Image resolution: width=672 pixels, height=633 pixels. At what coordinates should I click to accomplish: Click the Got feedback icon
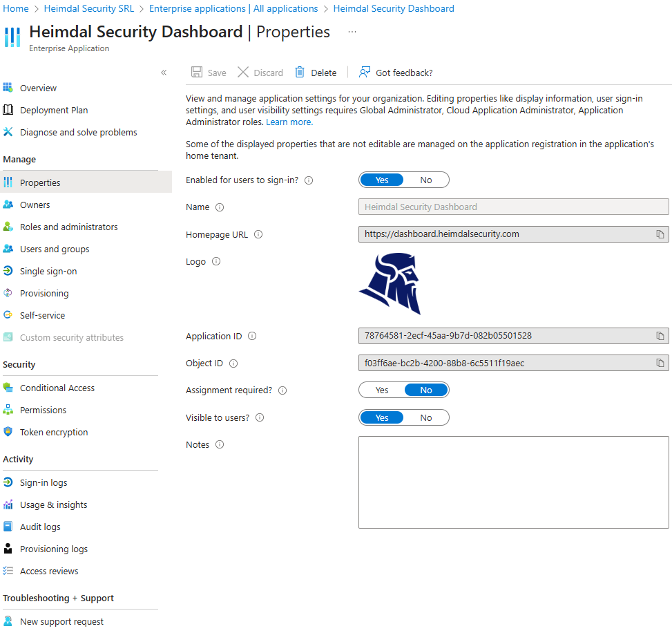click(x=364, y=73)
